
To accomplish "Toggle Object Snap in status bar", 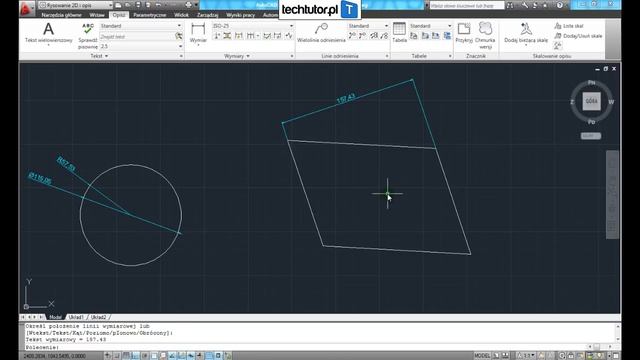I will 154,356.
